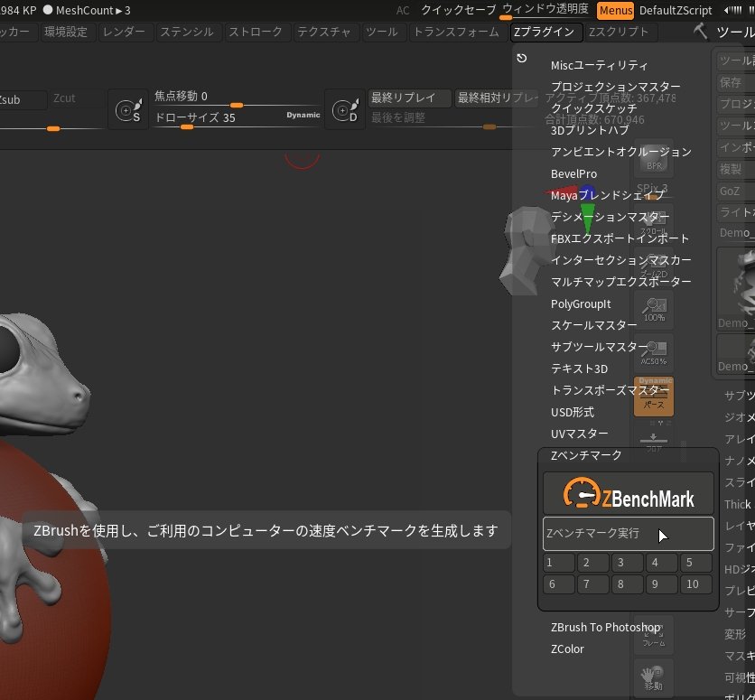Click the SPix 3 slider
The height and width of the screenshot is (700, 755).
[654, 190]
